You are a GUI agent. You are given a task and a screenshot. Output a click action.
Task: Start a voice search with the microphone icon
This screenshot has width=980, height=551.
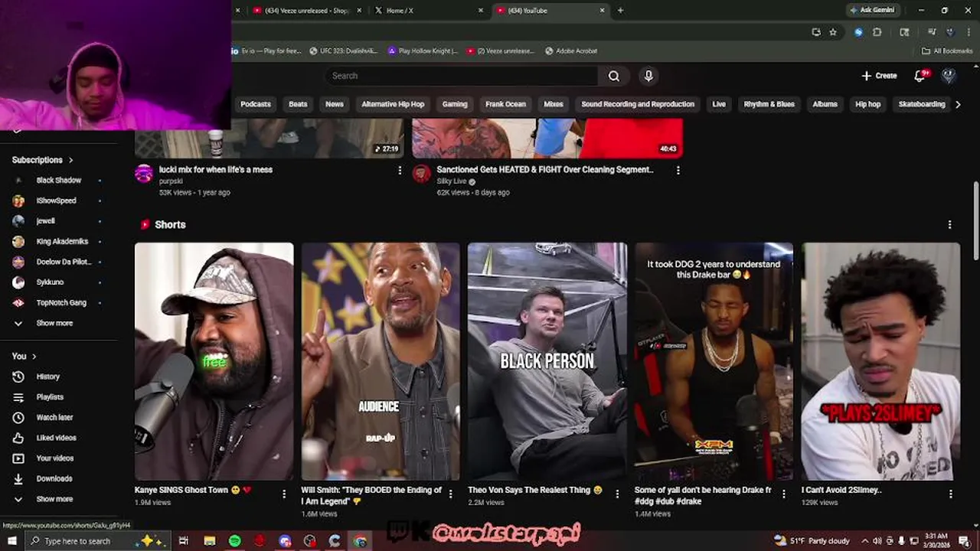[x=648, y=76]
